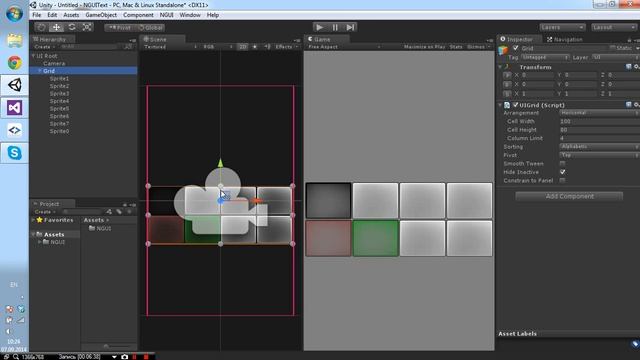Open the Component menu
Viewport: 640px width, 360px height.
point(138,15)
